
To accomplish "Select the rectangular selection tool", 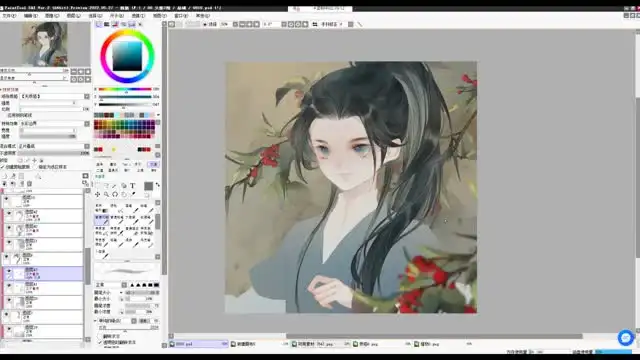I will 98,186.
